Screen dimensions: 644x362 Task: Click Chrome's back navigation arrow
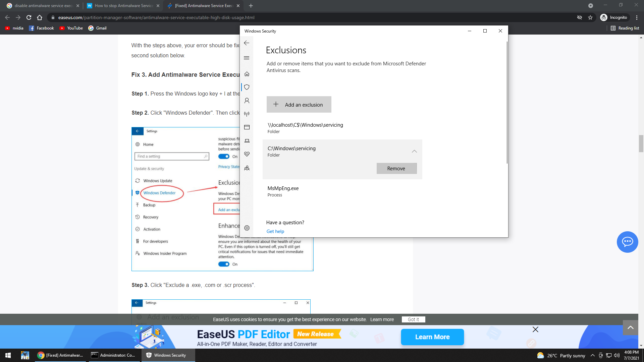pyautogui.click(x=7, y=17)
